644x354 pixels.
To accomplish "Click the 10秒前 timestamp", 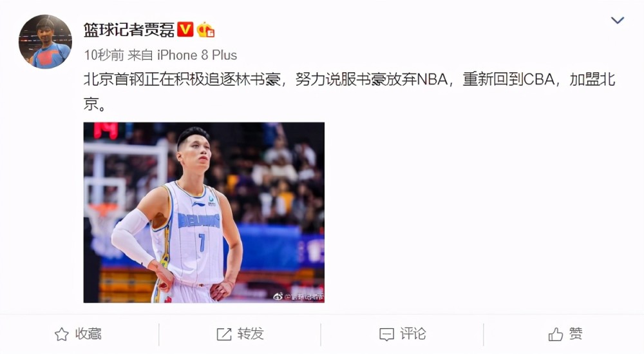I will 104,55.
